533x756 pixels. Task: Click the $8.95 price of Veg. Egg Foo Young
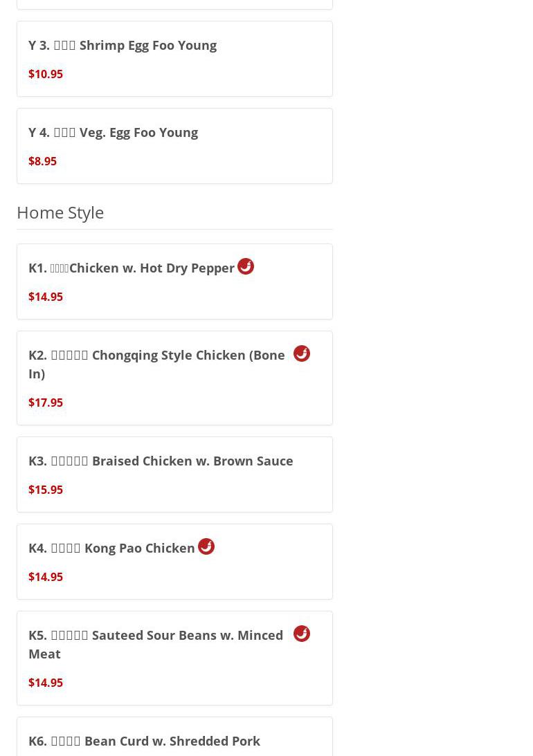[42, 161]
